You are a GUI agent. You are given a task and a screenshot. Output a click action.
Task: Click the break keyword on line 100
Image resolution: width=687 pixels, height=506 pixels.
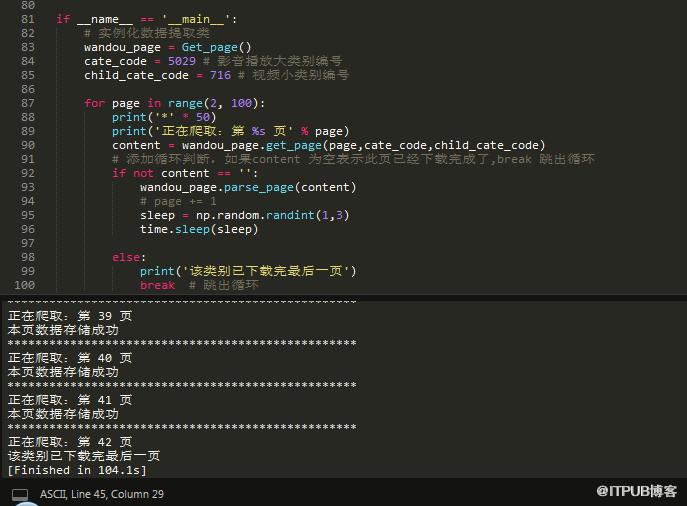tap(157, 286)
